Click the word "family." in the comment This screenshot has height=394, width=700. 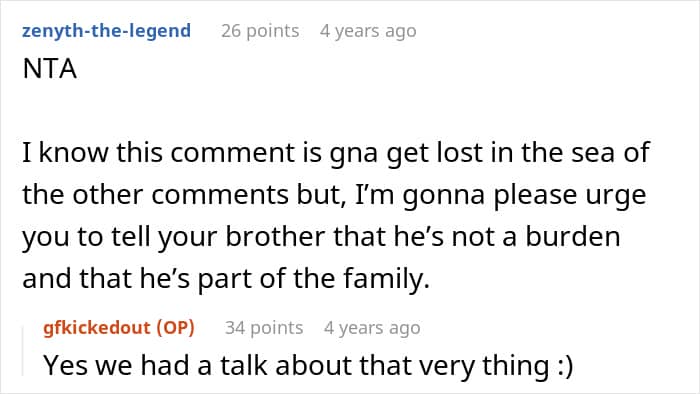pos(387,279)
